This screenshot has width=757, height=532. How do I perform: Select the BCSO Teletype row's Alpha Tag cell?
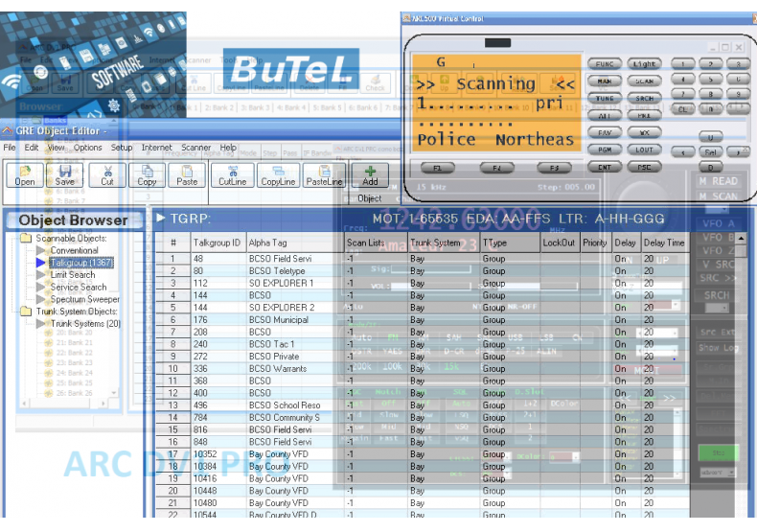[x=292, y=271]
